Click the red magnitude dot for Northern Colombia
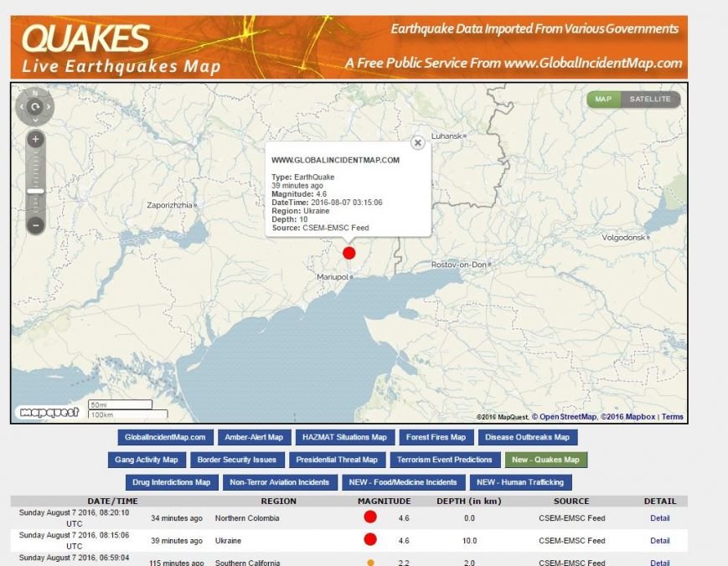Screen dimensions: 728x566 click(x=370, y=517)
